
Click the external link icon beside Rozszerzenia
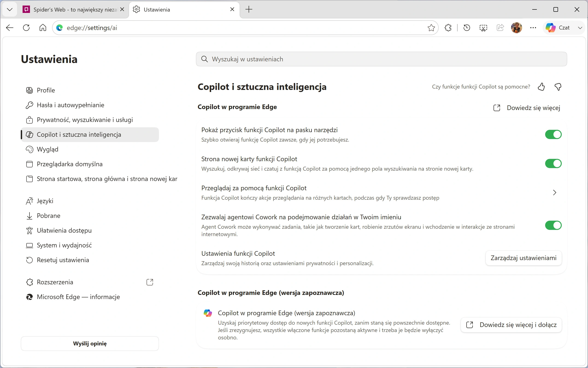point(150,282)
